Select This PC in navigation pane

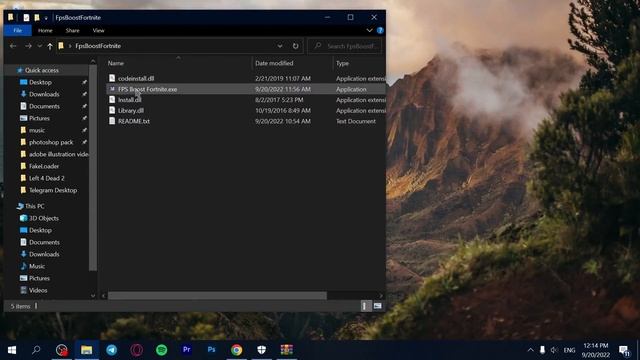pyautogui.click(x=35, y=206)
